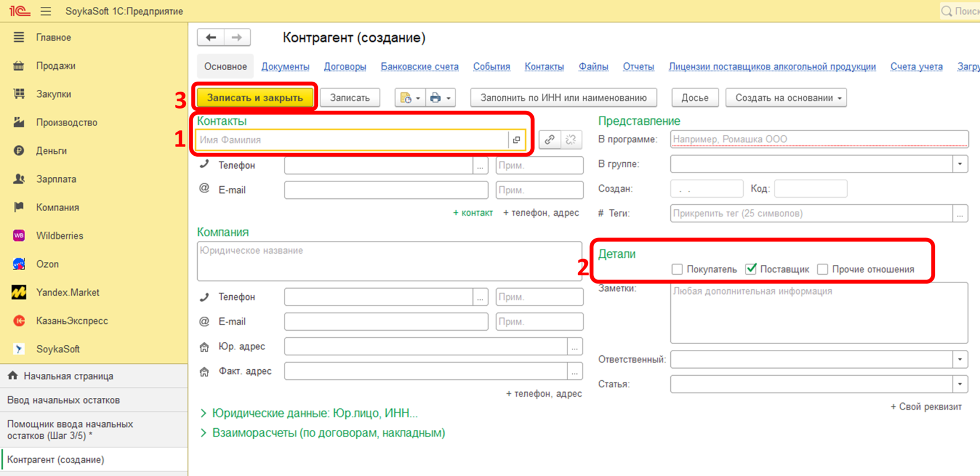Viewport: 980px width, 476px height.
Task: Click the Зарплата people icon
Action: tap(19, 179)
